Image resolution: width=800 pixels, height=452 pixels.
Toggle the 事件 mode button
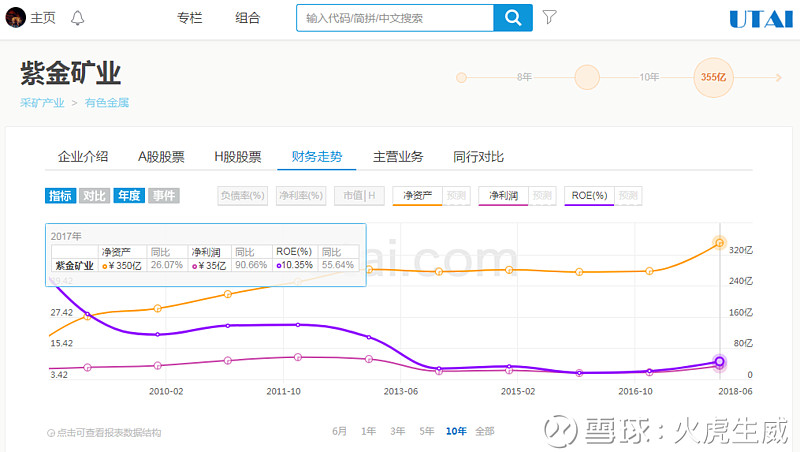[x=164, y=195]
